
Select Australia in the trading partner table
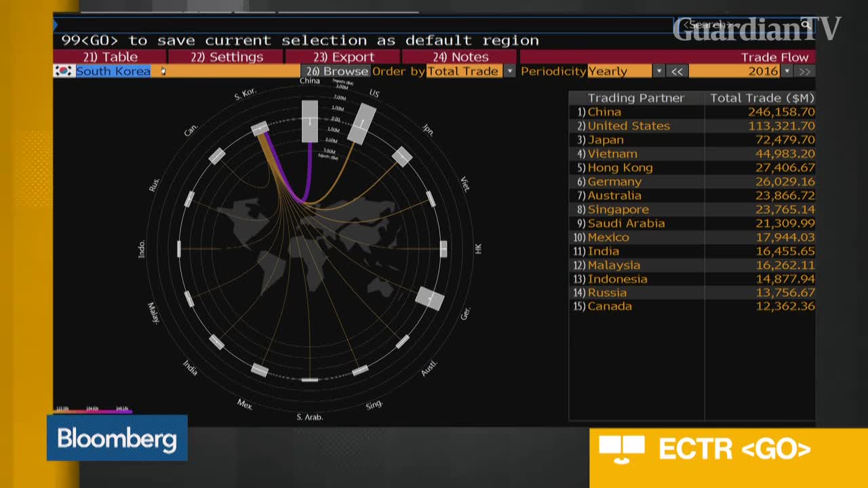(x=614, y=195)
